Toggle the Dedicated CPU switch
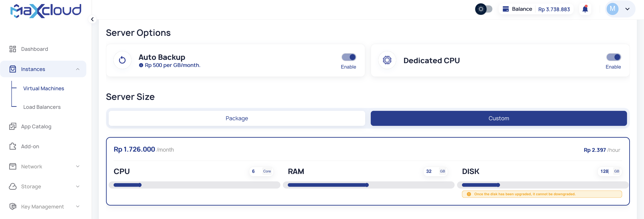 point(614,57)
